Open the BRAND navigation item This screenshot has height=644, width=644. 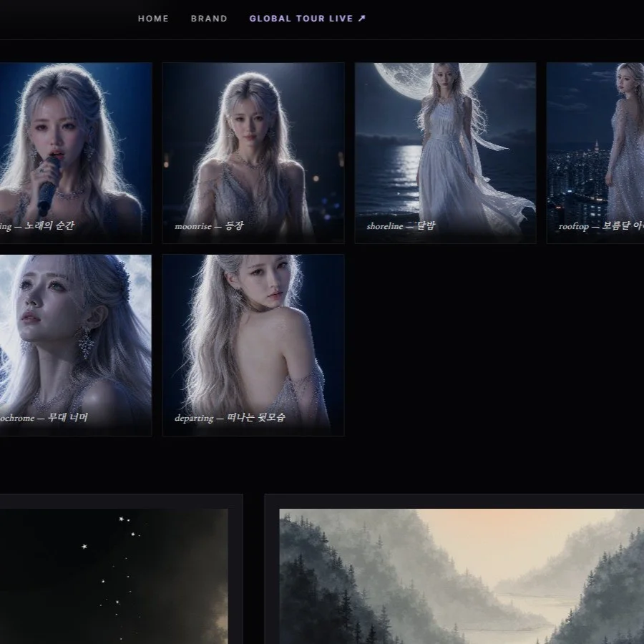[209, 19]
